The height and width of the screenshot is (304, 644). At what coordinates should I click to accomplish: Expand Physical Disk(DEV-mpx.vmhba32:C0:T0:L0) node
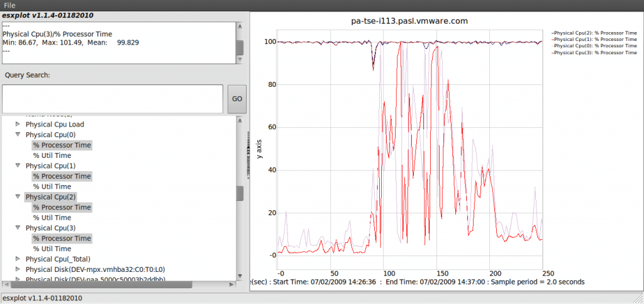(x=18, y=269)
